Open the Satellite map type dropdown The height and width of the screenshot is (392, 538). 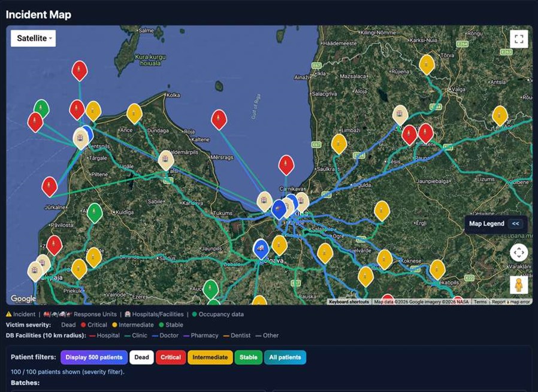[32, 38]
